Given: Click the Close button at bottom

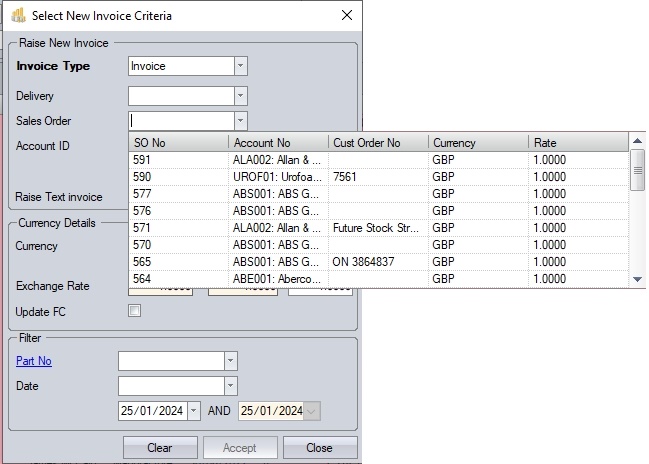Looking at the screenshot, I should [x=320, y=448].
